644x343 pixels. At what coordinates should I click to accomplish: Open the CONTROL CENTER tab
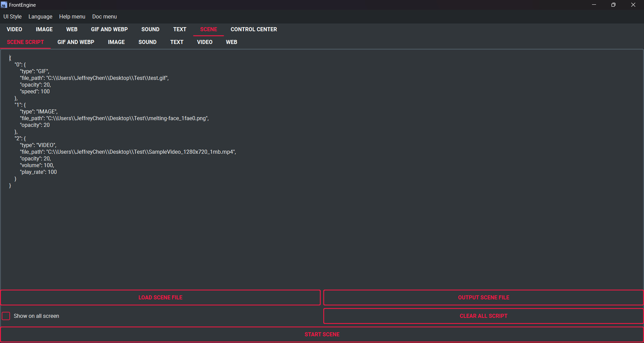click(x=254, y=29)
